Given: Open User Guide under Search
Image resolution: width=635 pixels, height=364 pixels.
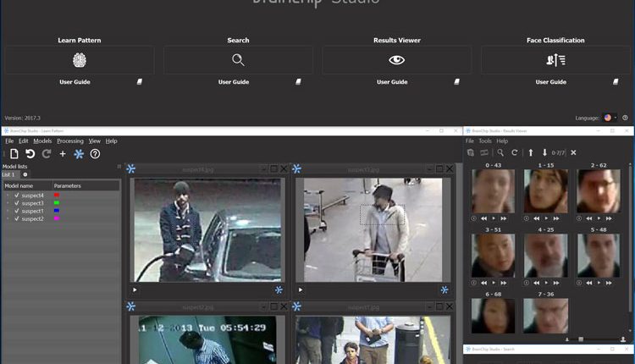Looking at the screenshot, I should pyautogui.click(x=234, y=82).
